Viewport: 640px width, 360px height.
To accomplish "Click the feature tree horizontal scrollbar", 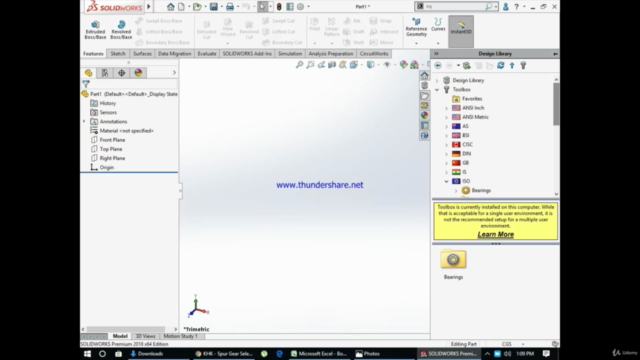I will pos(126,329).
